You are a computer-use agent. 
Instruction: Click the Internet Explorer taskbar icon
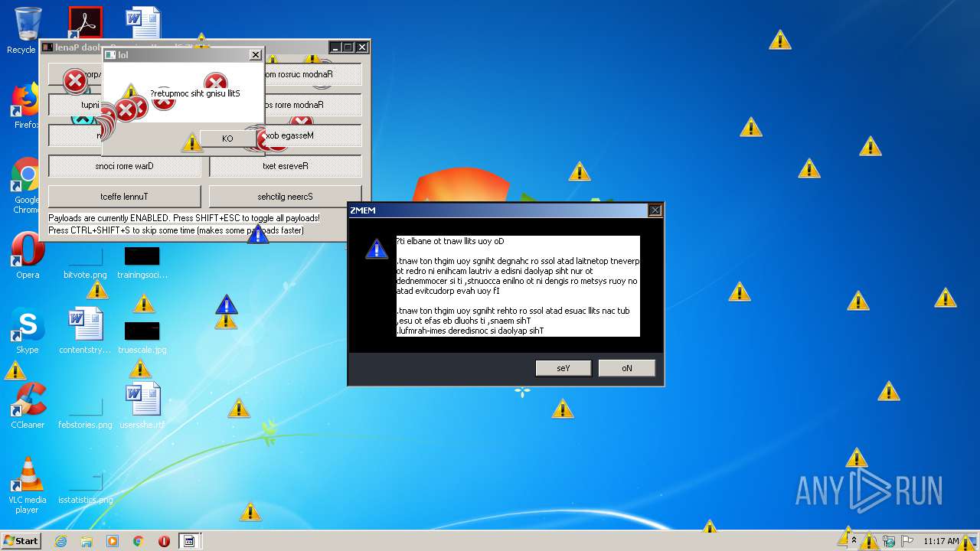[x=60, y=541]
